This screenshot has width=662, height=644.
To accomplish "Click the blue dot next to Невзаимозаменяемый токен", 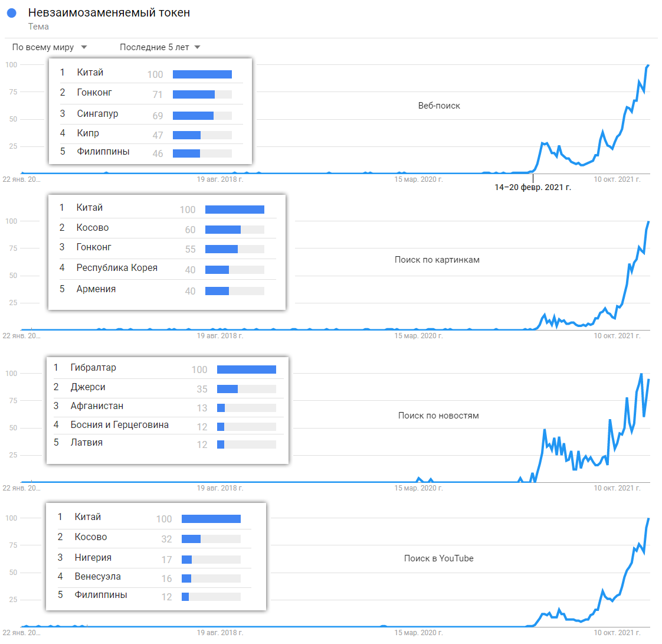I will (x=12, y=13).
